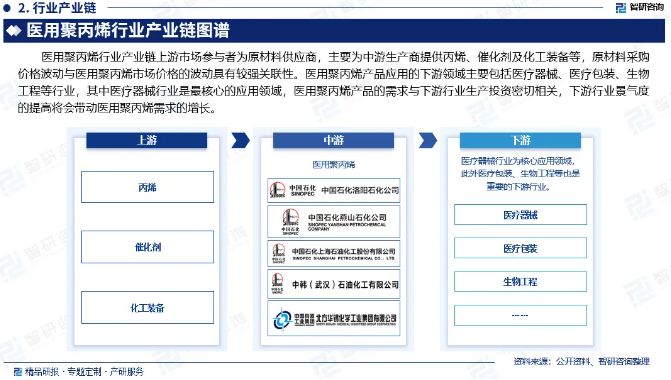This screenshot has height=380, width=671.
Task: Click the diamond icon before 医用聚丙烯行业产业链图谱
Action: point(14,30)
